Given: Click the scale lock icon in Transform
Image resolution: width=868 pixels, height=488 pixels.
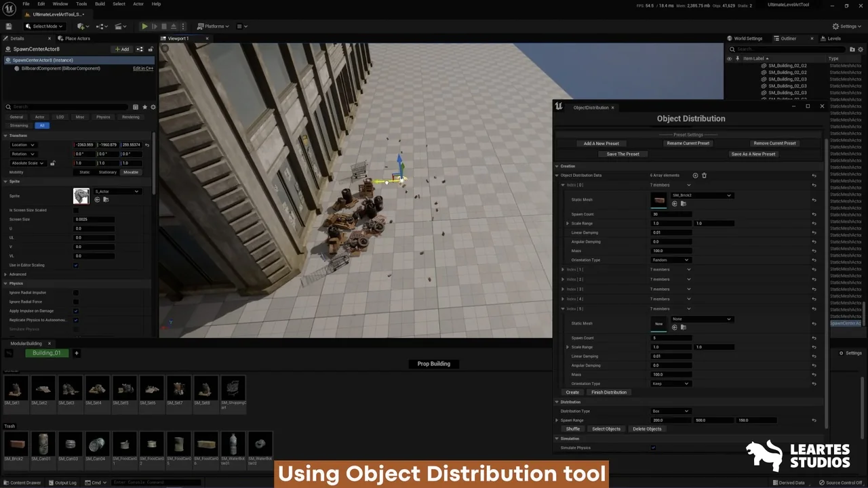Looking at the screenshot, I should [x=52, y=163].
